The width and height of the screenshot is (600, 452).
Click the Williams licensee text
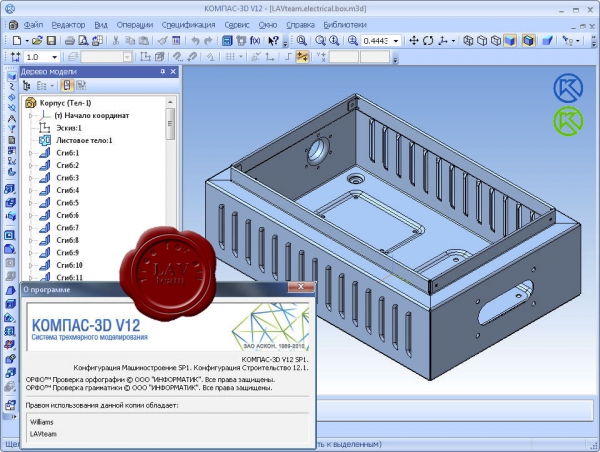(42, 422)
